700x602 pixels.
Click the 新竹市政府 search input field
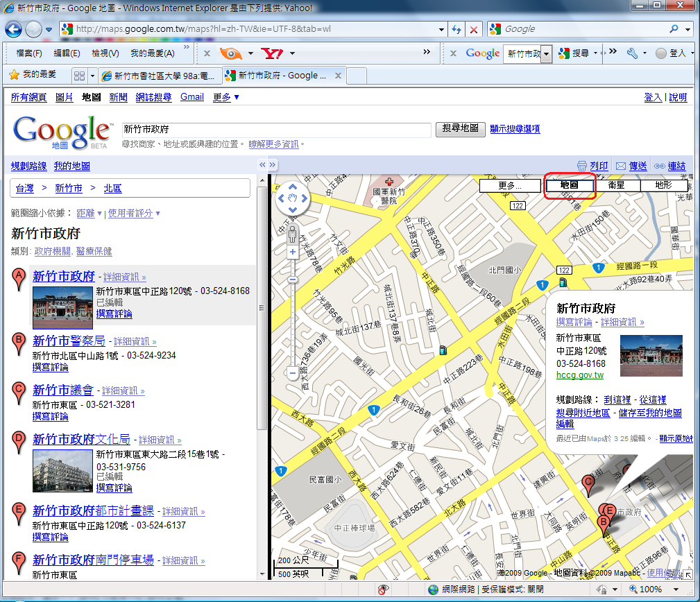coord(276,129)
